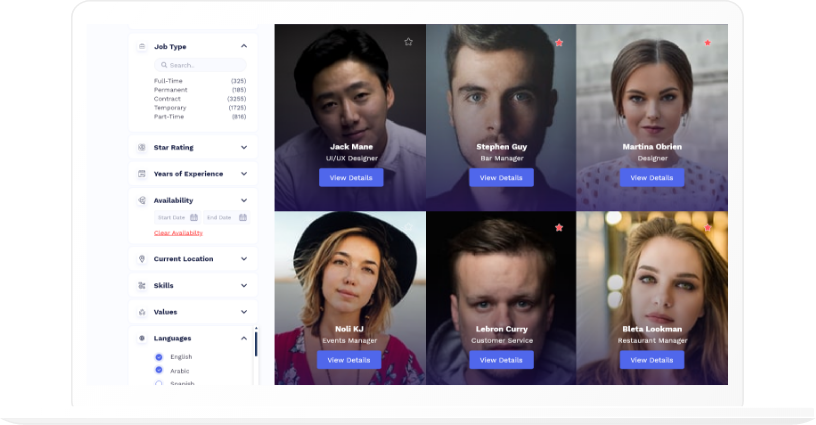The height and width of the screenshot is (425, 816).
Task: Toggle the Availability section chevron
Action: click(x=244, y=200)
